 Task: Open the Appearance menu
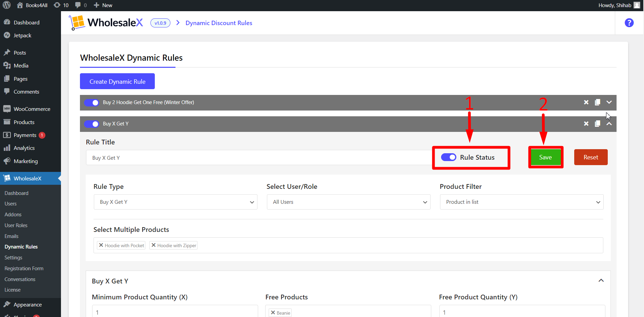pyautogui.click(x=27, y=304)
